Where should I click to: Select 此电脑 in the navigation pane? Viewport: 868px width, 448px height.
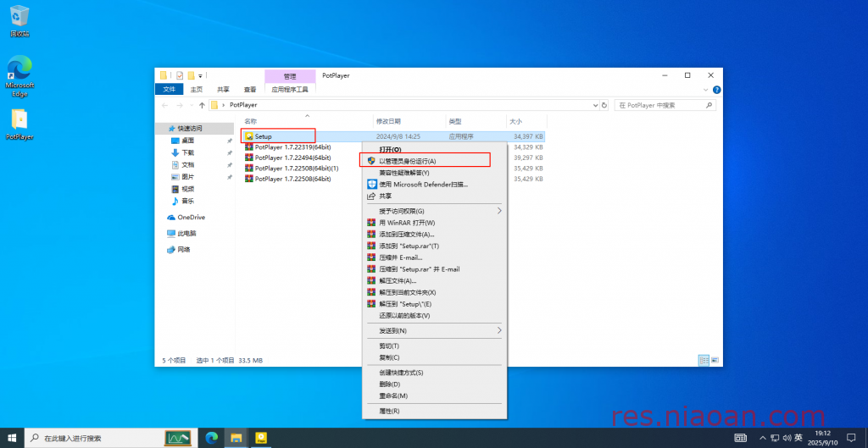click(187, 234)
